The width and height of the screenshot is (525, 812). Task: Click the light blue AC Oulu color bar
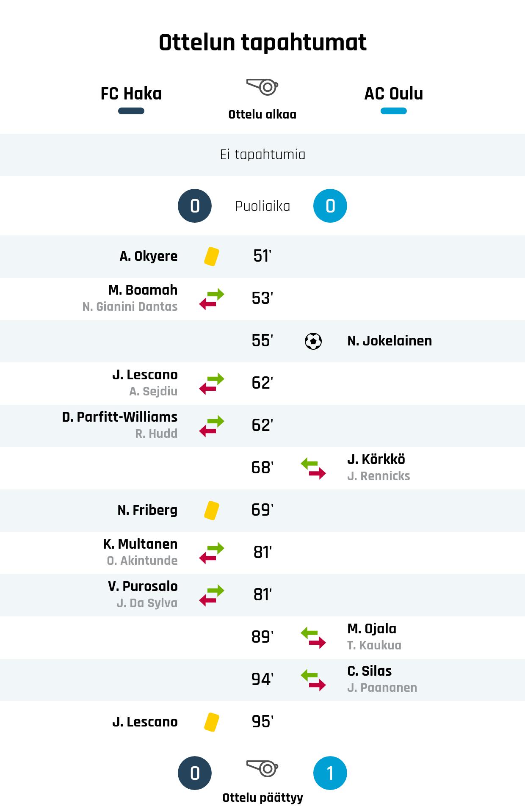[394, 111]
